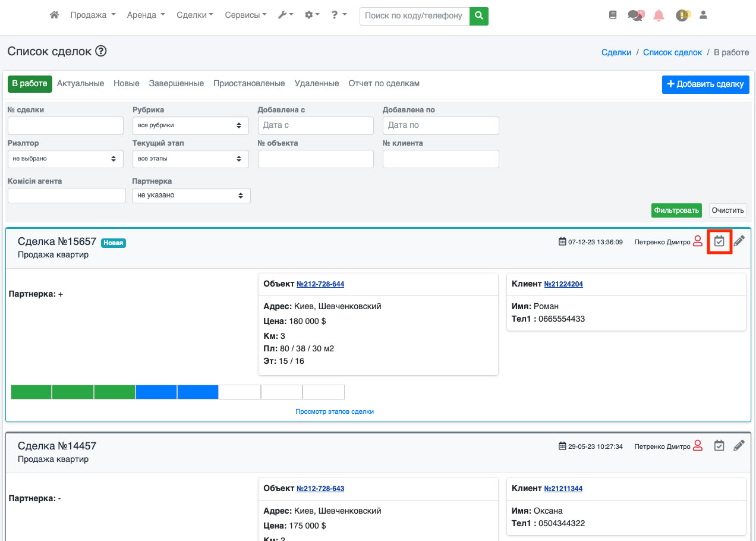756x541 pixels.
Task: Click red user icon on deal №14457
Action: pos(698,446)
